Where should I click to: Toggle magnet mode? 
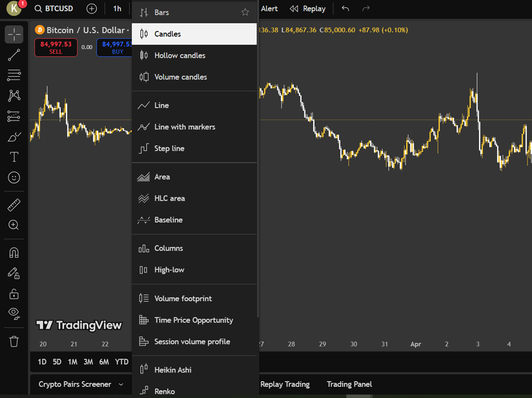coord(14,253)
